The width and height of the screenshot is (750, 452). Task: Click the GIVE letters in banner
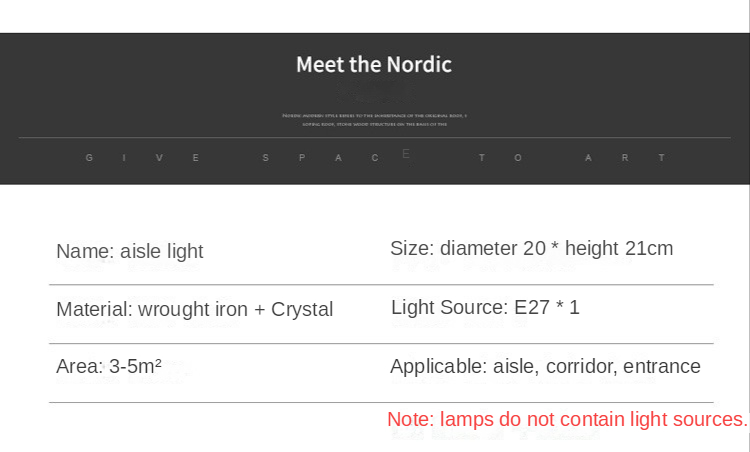click(x=142, y=158)
